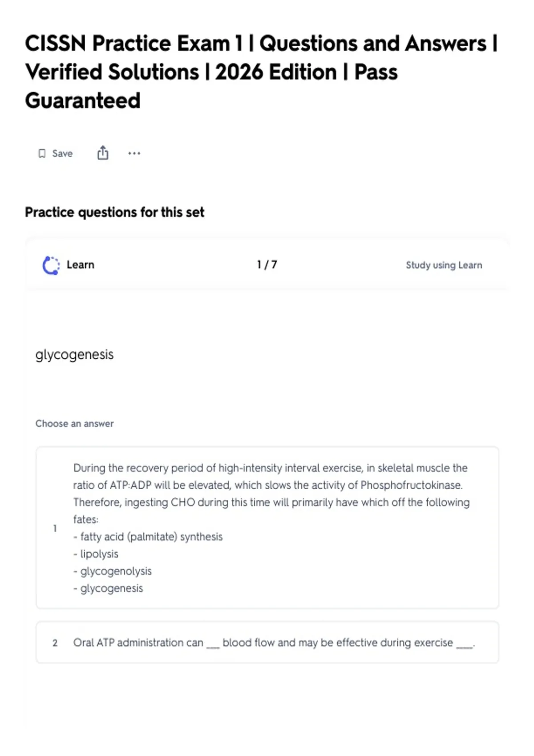Click the '- lipolysis' line in answer 1

(96, 554)
